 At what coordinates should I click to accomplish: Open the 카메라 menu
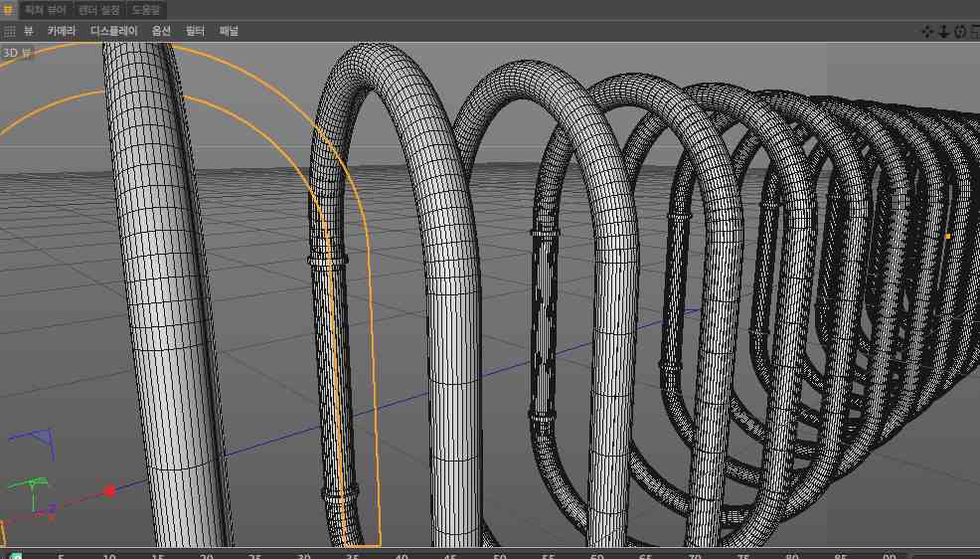[62, 31]
